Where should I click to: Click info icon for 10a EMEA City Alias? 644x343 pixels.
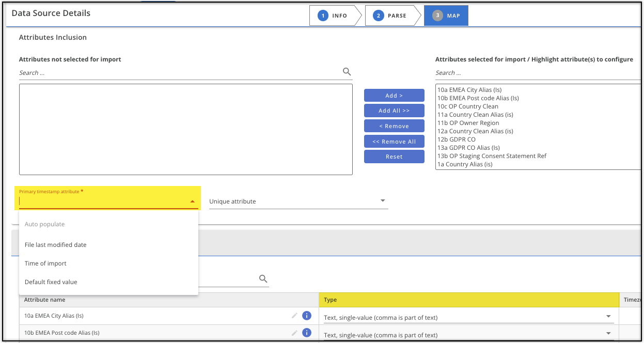(306, 316)
